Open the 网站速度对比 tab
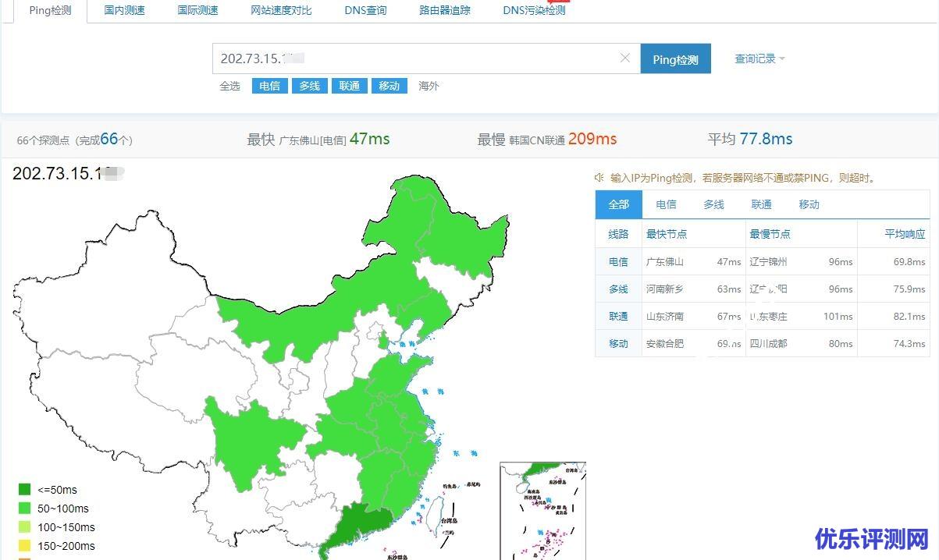 (x=281, y=11)
